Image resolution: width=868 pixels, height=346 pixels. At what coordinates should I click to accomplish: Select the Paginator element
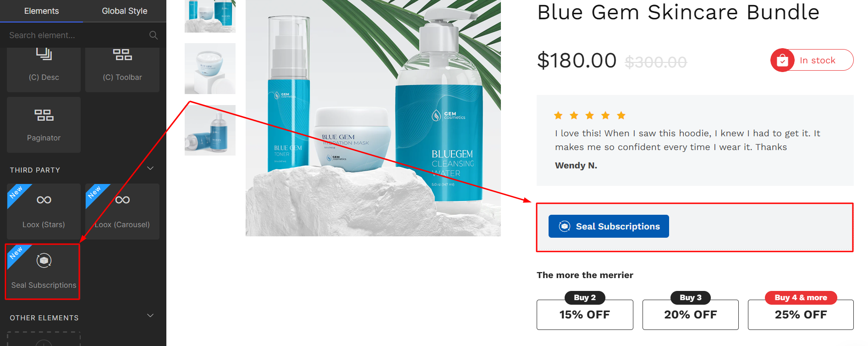coord(44,125)
